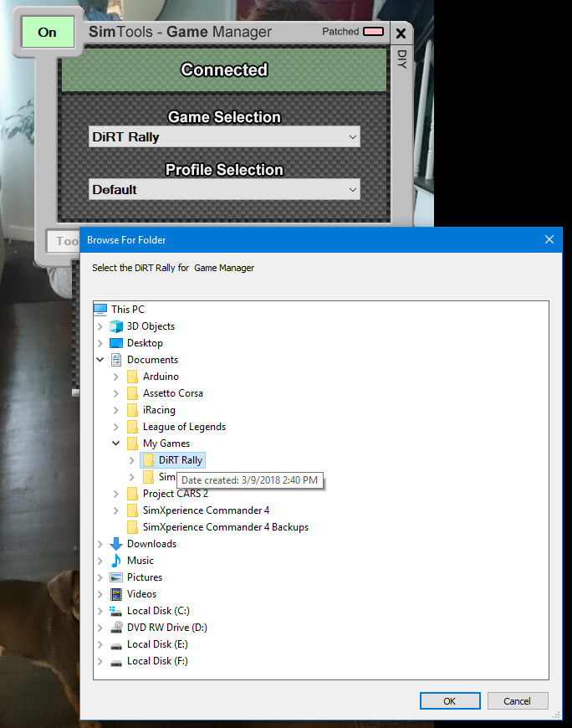
Task: Expand the Assetto Corsa folder
Action: coord(116,393)
